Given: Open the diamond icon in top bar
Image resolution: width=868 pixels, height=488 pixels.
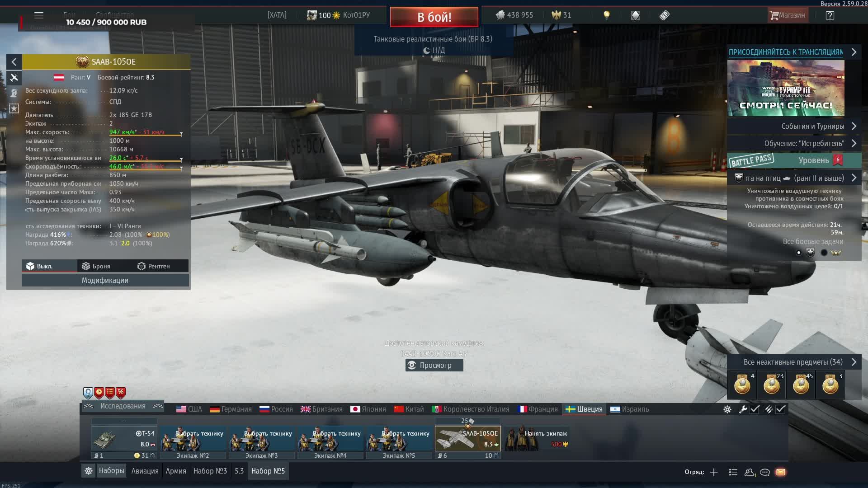Looking at the screenshot, I should pyautogui.click(x=636, y=15).
